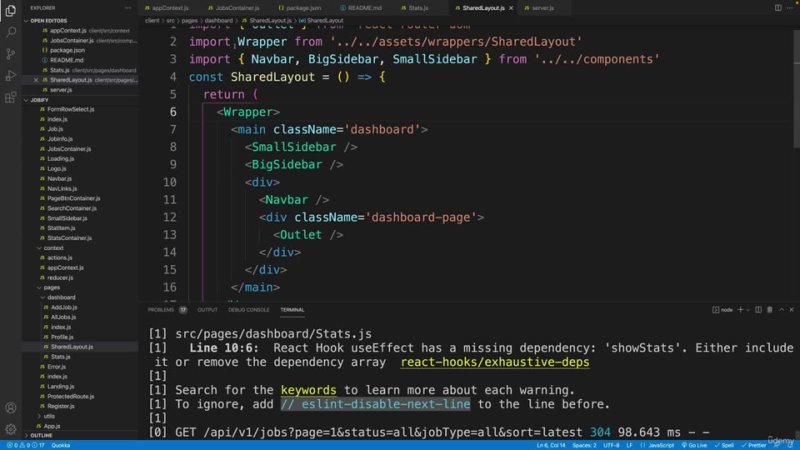The image size is (800, 450).
Task: Select README.md in Open Editors
Action: click(x=66, y=60)
